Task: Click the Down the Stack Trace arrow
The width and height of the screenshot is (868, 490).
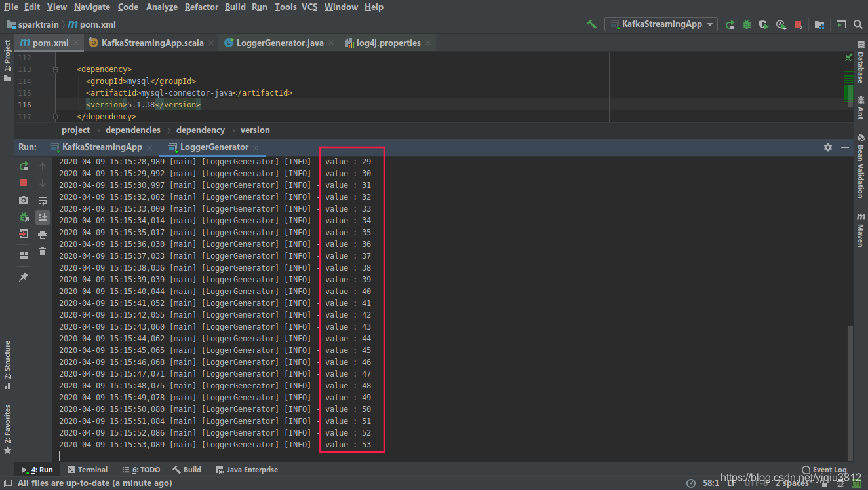Action: pyautogui.click(x=43, y=183)
